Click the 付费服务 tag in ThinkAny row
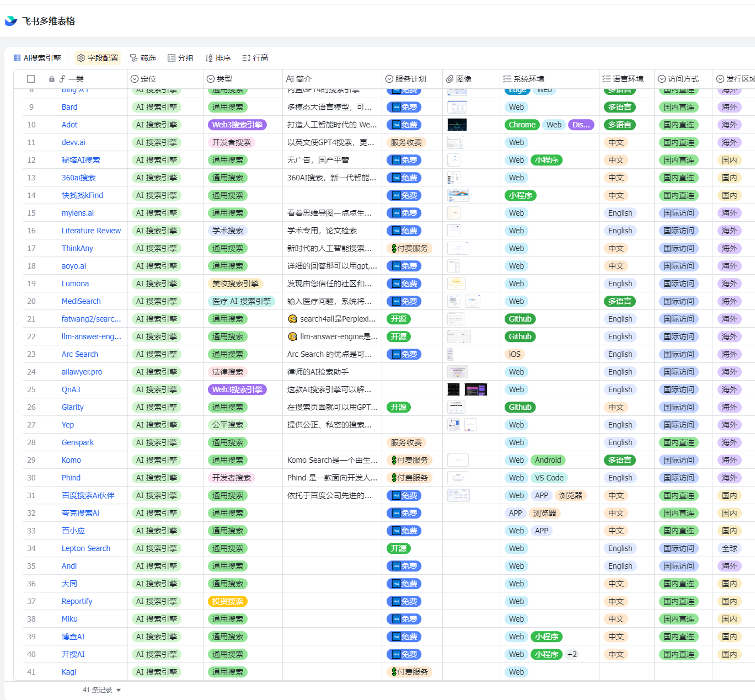The image size is (755, 700). (409, 248)
